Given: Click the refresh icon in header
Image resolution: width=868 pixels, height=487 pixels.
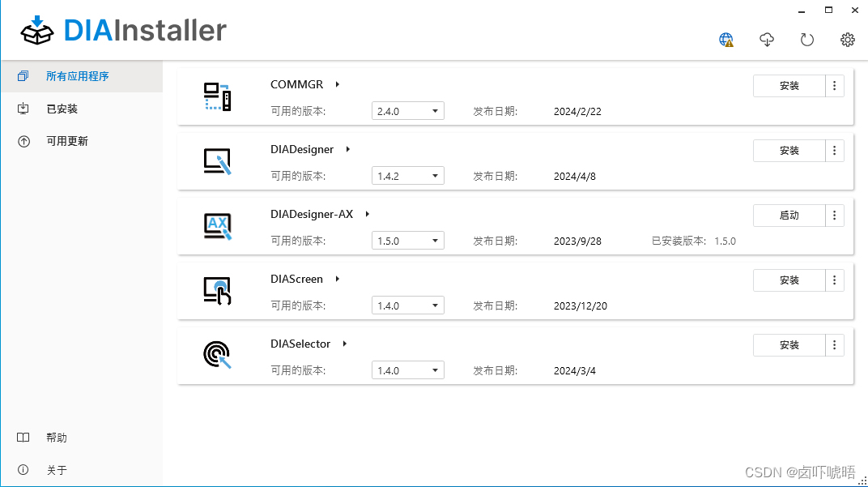Looking at the screenshot, I should pos(807,40).
